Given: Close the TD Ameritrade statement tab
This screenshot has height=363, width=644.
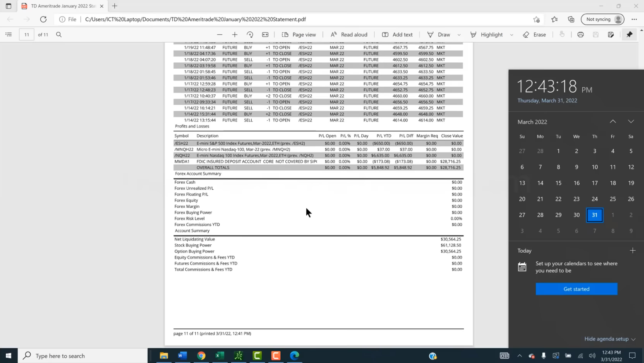Looking at the screenshot, I should pos(102,6).
